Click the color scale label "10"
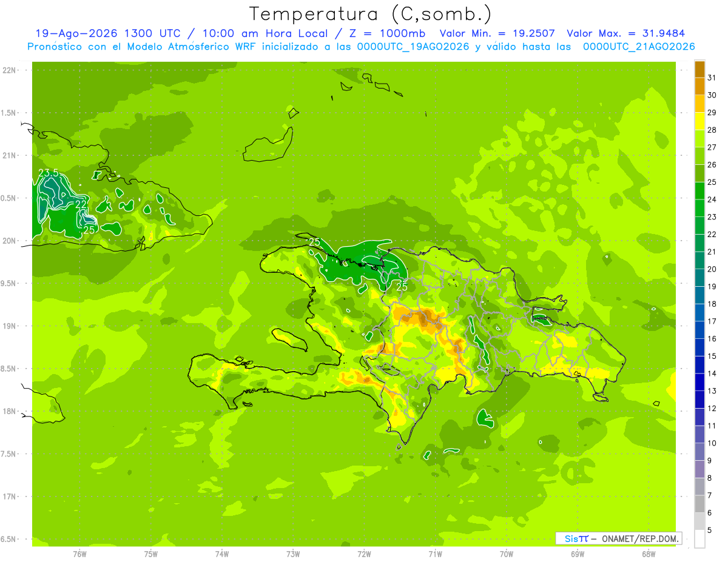728x562 pixels. pos(712,443)
